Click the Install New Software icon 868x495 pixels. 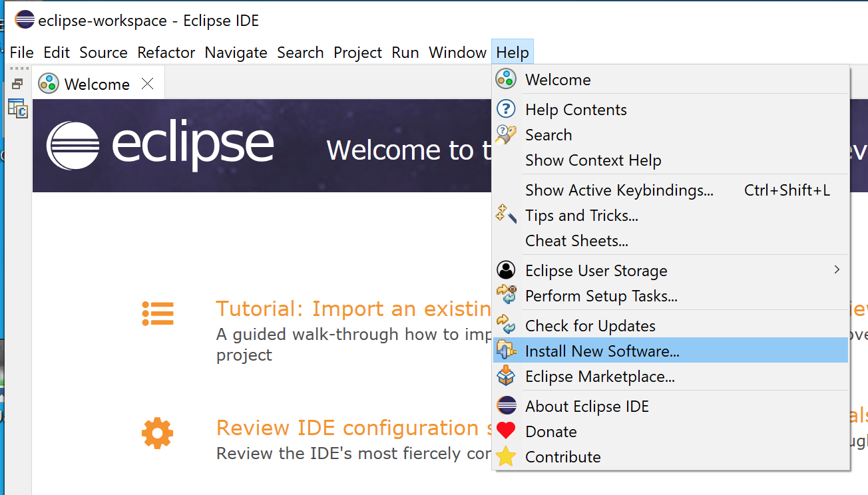point(506,351)
